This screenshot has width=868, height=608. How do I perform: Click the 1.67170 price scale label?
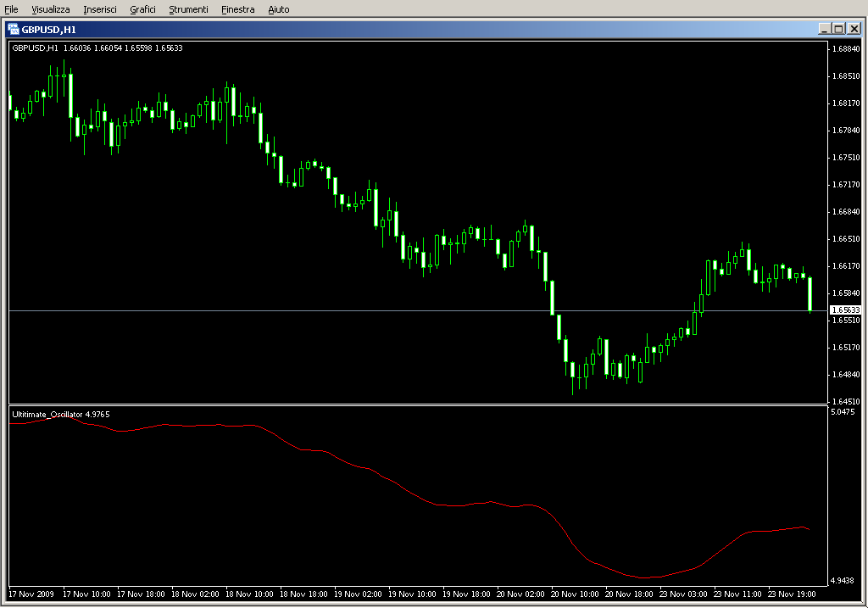(847, 184)
